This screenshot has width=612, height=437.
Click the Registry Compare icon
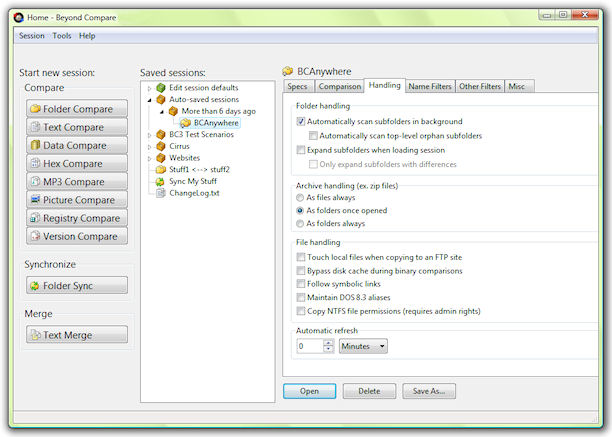[x=35, y=218]
